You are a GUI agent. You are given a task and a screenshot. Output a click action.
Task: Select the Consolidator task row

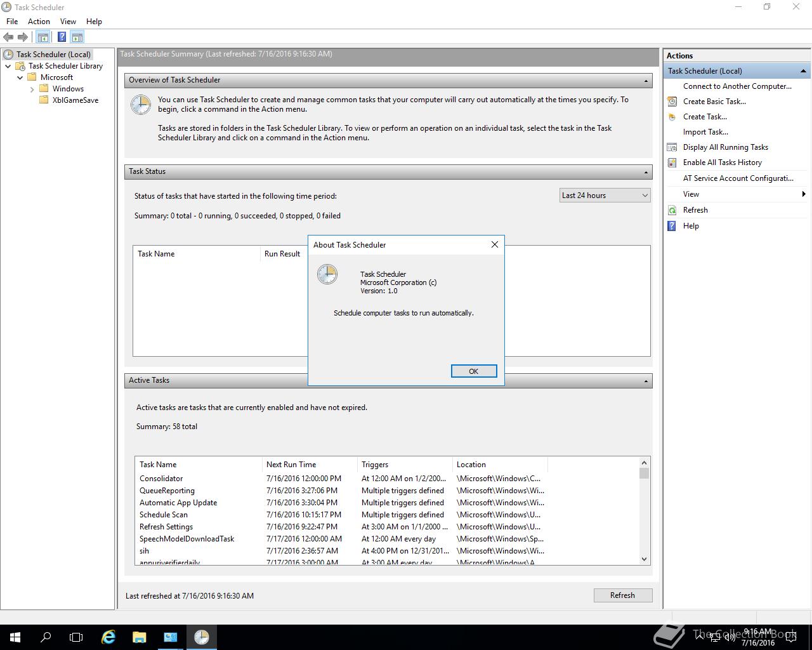[x=341, y=479]
